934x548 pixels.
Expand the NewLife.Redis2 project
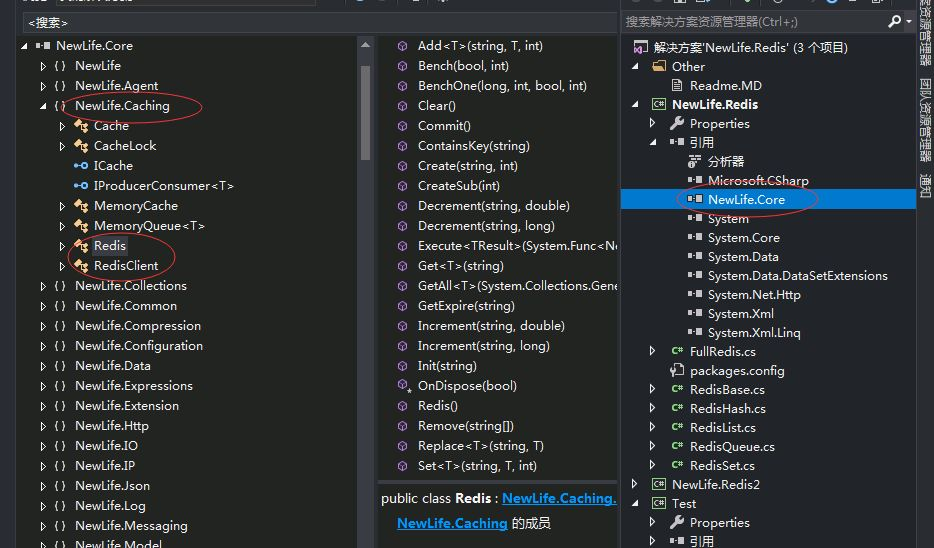(x=635, y=484)
